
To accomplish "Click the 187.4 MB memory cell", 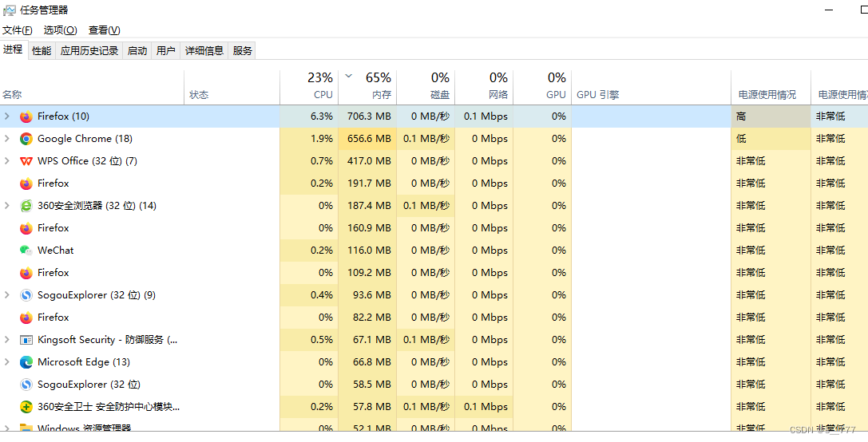I will coord(369,206).
